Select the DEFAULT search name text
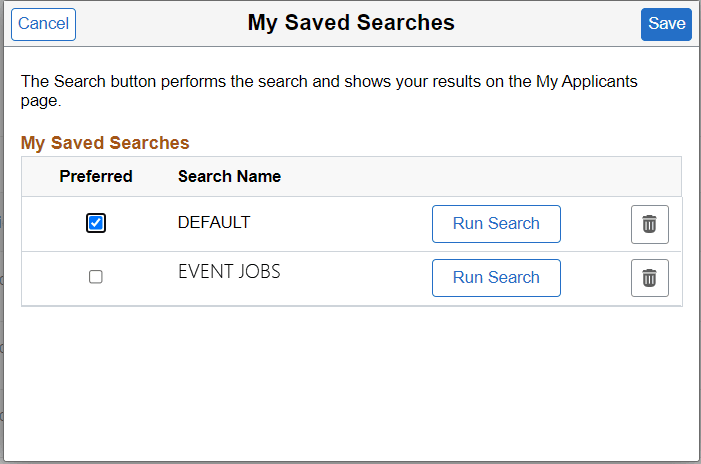This screenshot has height=464, width=701. pyautogui.click(x=213, y=222)
